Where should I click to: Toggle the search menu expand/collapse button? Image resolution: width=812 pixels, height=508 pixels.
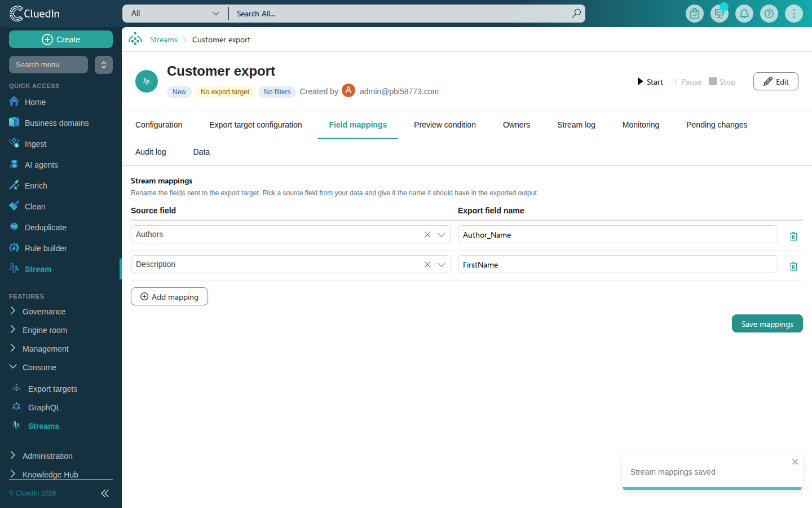point(104,65)
